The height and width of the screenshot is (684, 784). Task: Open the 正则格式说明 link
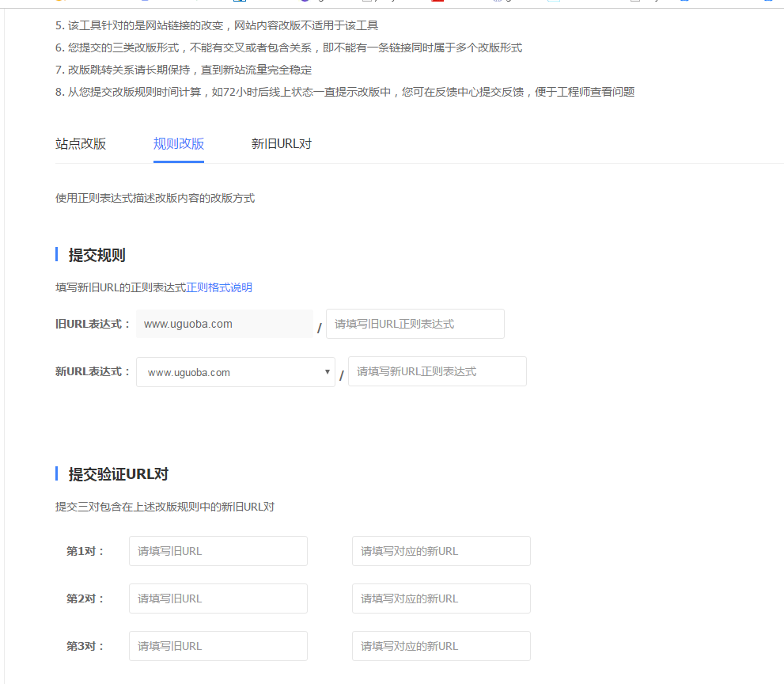(220, 287)
